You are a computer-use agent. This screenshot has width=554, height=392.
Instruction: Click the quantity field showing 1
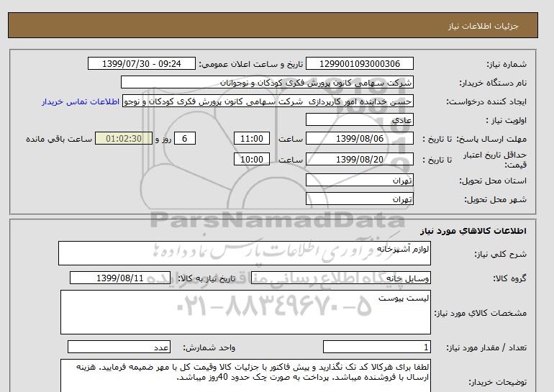coord(377,347)
